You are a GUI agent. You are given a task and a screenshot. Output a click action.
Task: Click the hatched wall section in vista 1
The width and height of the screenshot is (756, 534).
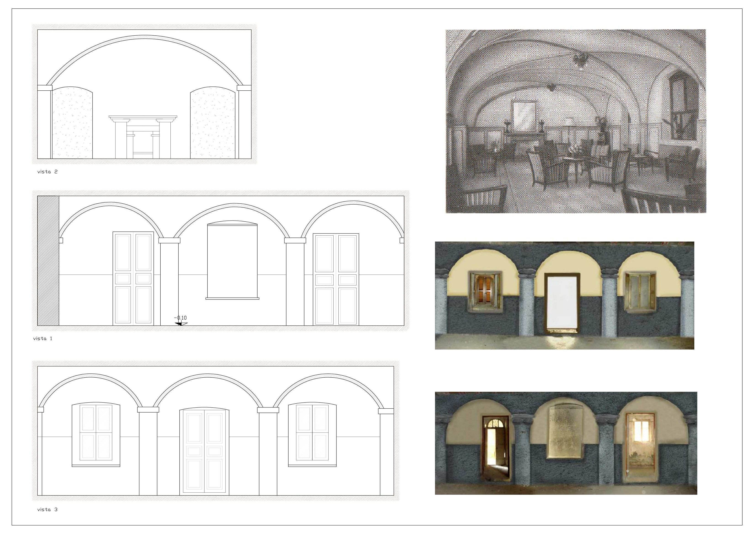click(48, 261)
